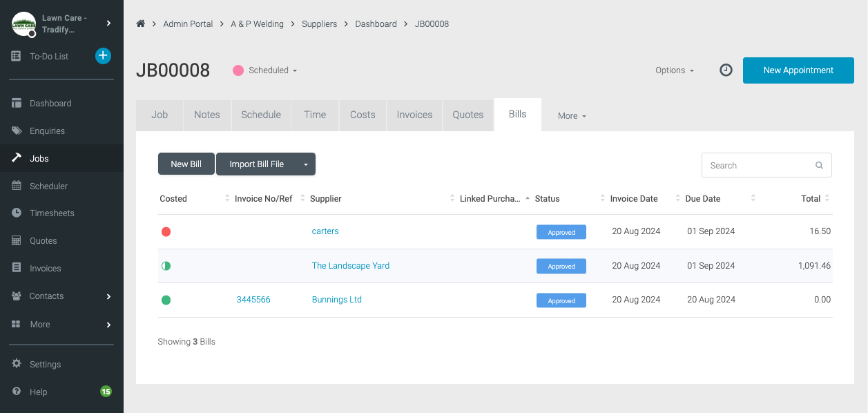Expand Contacts submenu in sidebar
The height and width of the screenshot is (413, 868).
[108, 296]
